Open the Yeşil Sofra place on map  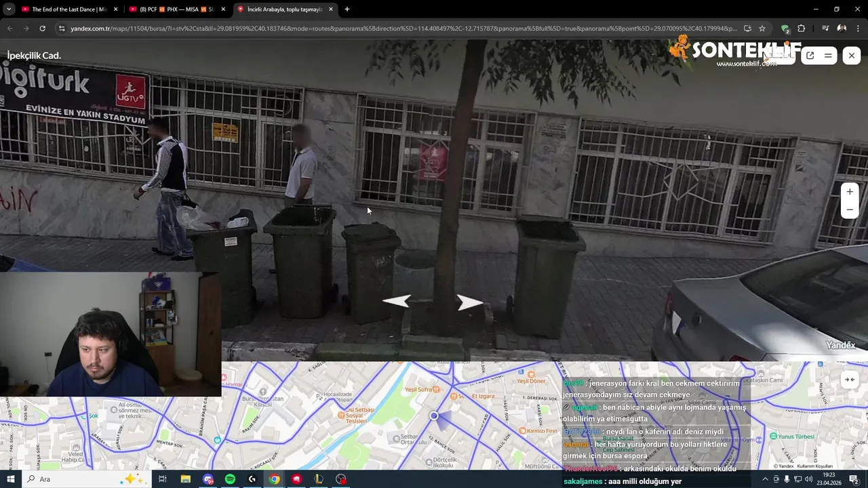point(422,390)
